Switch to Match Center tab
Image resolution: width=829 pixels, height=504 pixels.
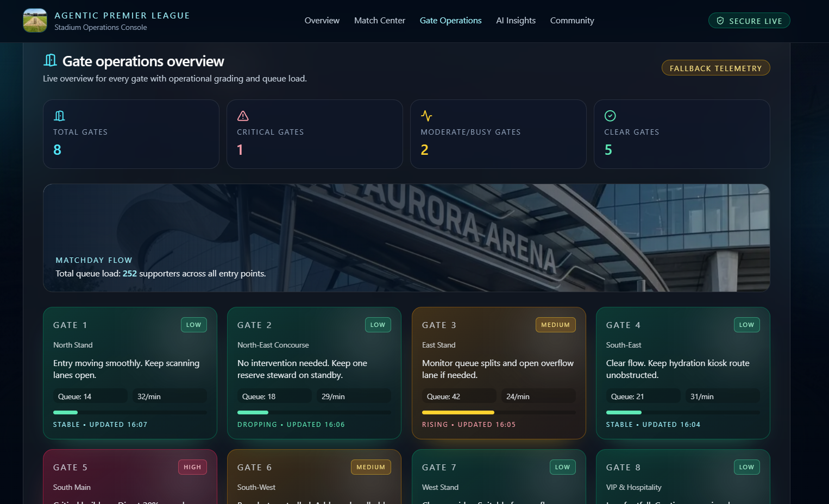[x=380, y=21]
